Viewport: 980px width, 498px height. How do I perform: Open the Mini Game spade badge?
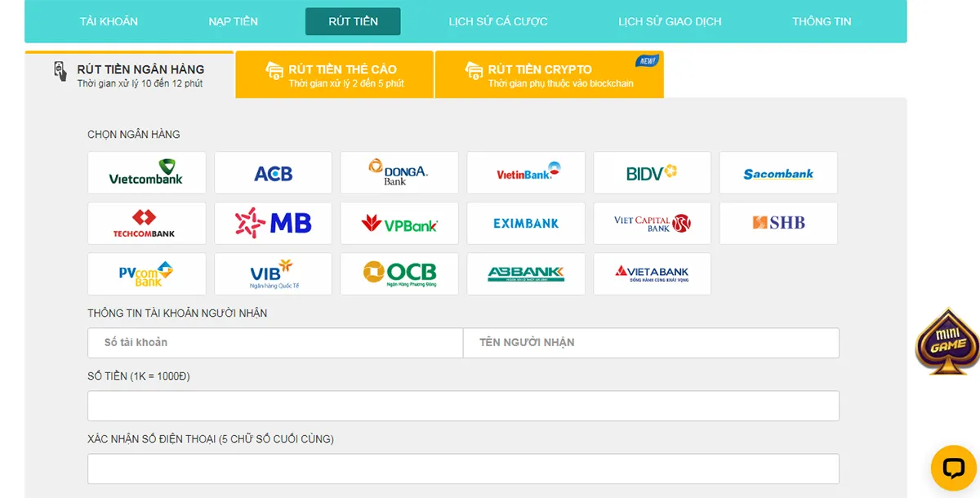[x=947, y=342]
